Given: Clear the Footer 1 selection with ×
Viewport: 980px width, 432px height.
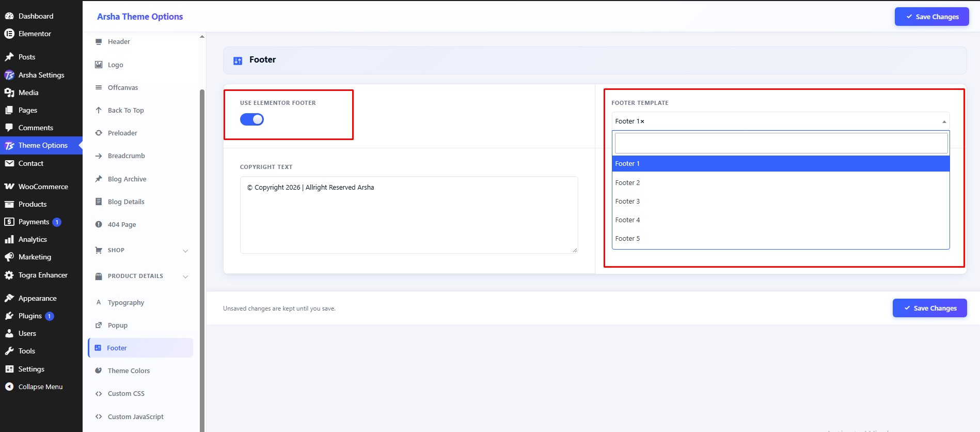Looking at the screenshot, I should [x=642, y=121].
